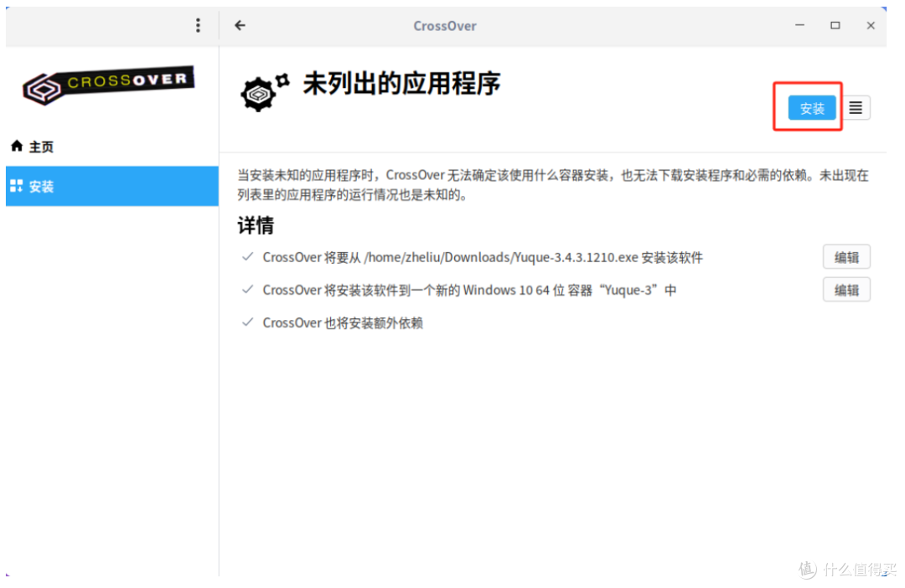Click the home icon beside 主页
905x588 pixels.
15,146
